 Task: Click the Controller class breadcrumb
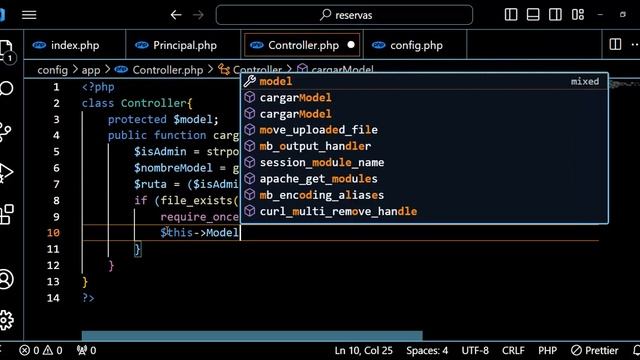pos(250,69)
